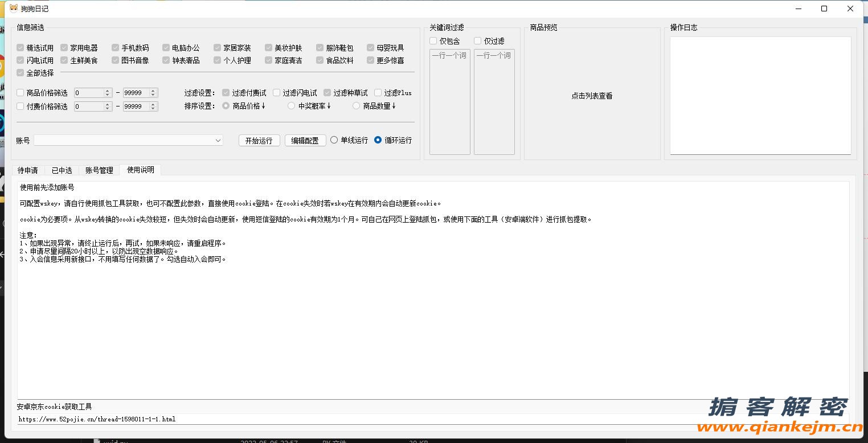Image resolution: width=868 pixels, height=443 pixels.
Task: Toggle the 更多惊喜 checkbox
Action: [x=370, y=60]
